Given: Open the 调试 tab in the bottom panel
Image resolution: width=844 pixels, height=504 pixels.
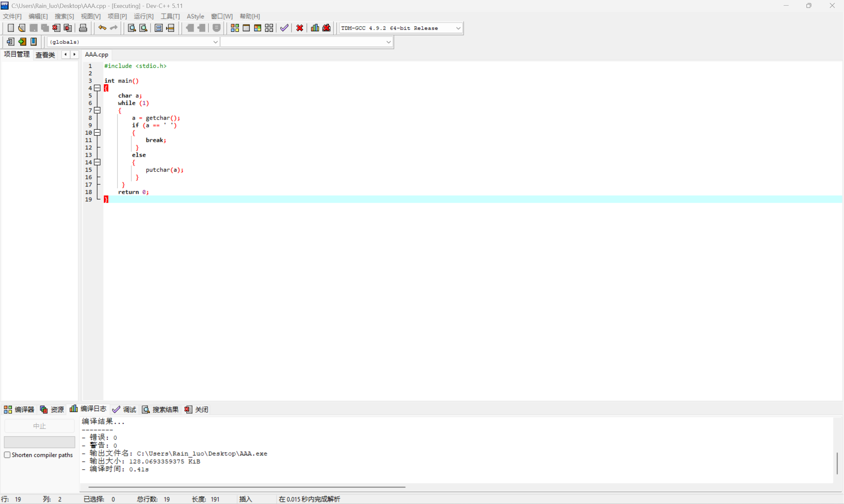Looking at the screenshot, I should [124, 409].
